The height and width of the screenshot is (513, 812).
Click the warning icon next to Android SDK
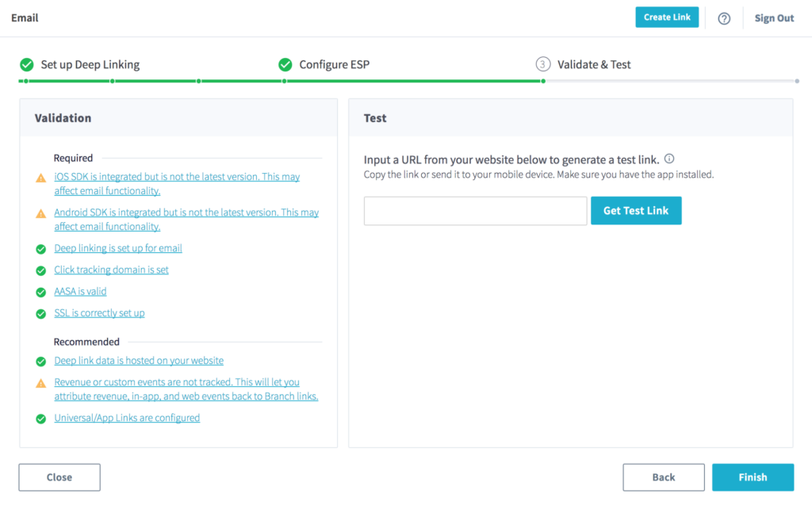tap(41, 214)
